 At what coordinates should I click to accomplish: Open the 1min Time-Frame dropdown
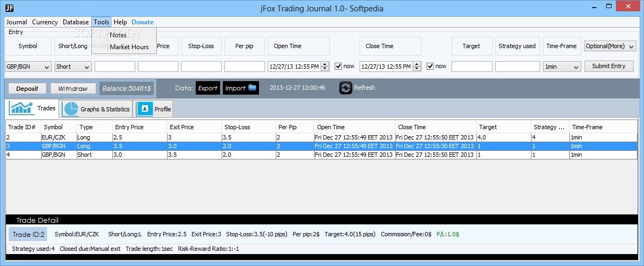click(562, 66)
